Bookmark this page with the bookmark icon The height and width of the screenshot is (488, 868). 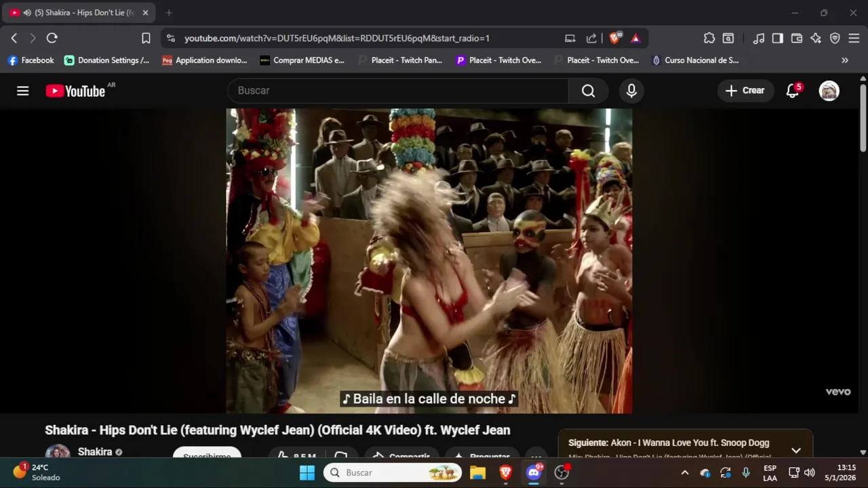pos(146,39)
